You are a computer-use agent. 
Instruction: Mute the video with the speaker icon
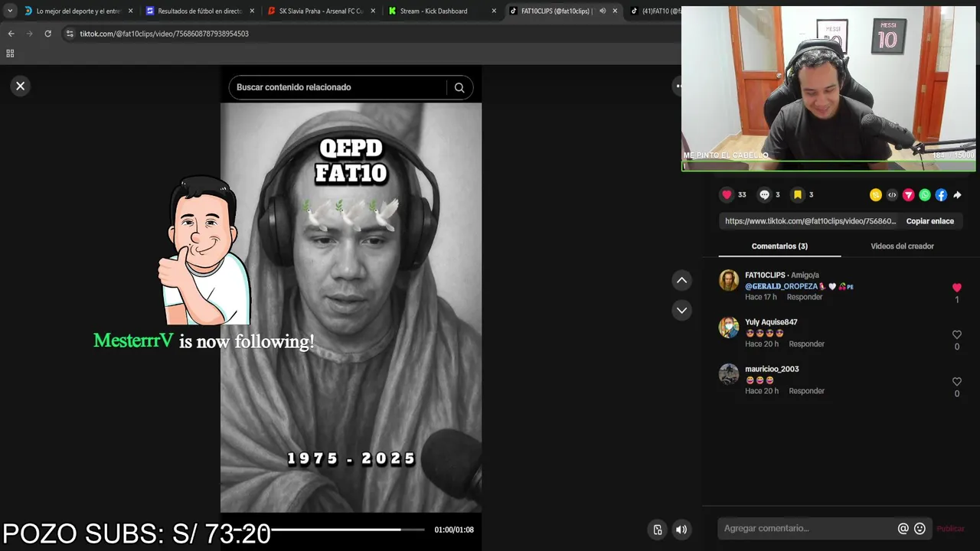[x=681, y=530]
